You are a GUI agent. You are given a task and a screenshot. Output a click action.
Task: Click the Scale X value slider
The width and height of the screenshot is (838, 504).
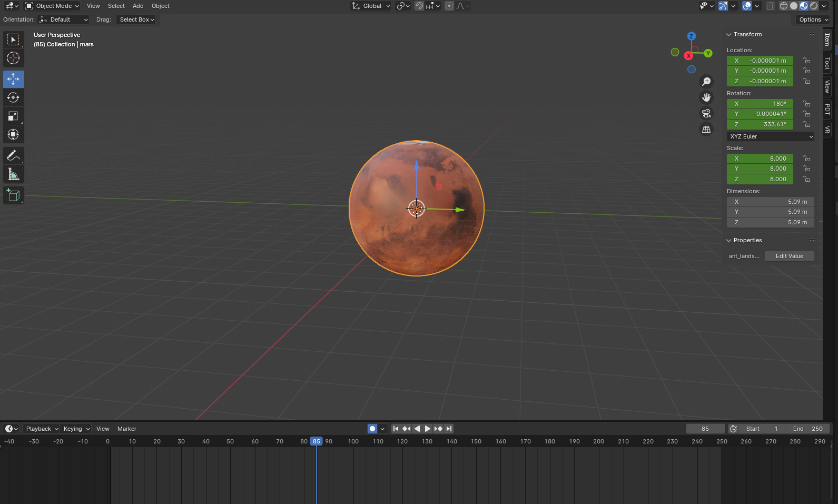click(760, 159)
